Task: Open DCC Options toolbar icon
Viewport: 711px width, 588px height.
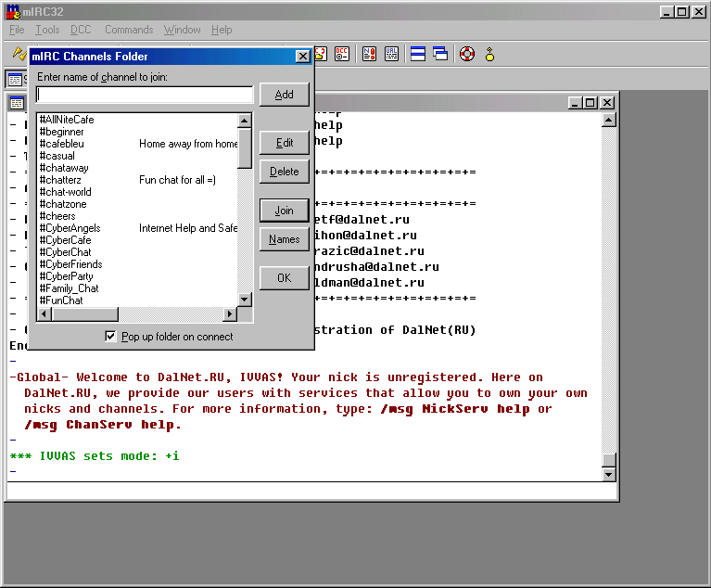Action: click(x=342, y=54)
